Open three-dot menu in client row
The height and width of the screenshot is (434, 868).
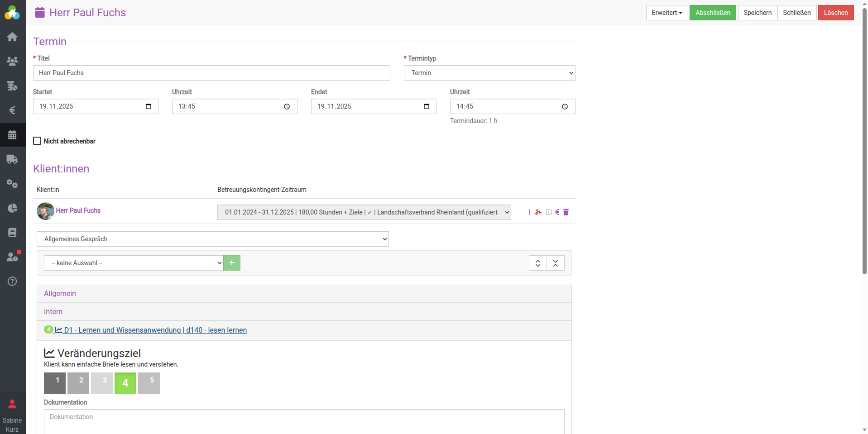point(529,212)
